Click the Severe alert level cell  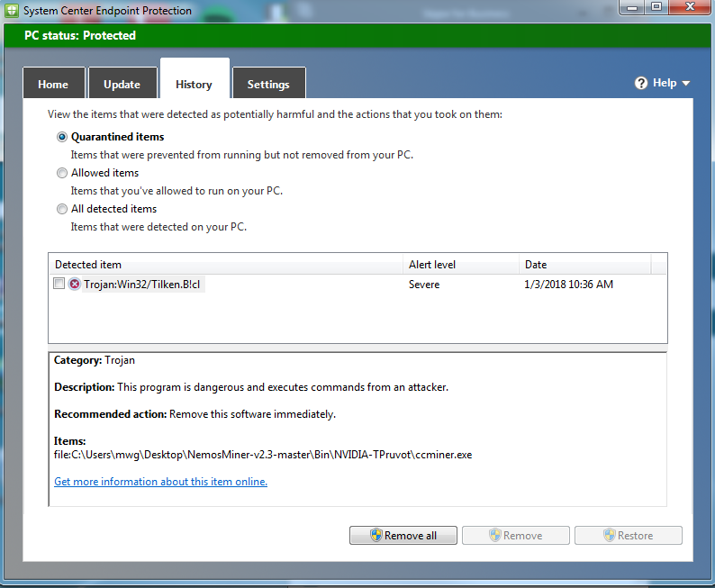click(x=424, y=285)
